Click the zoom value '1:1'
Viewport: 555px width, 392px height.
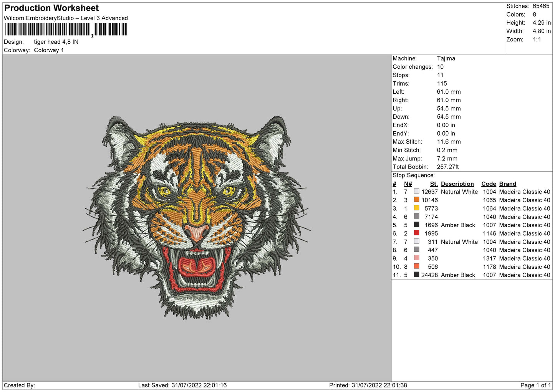[537, 40]
